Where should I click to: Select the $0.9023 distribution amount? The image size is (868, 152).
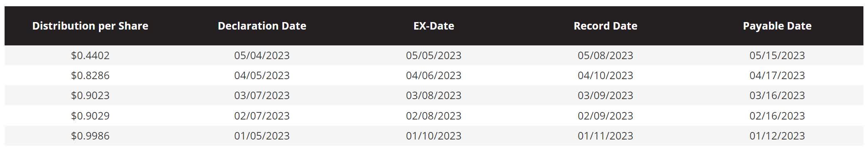(90, 95)
